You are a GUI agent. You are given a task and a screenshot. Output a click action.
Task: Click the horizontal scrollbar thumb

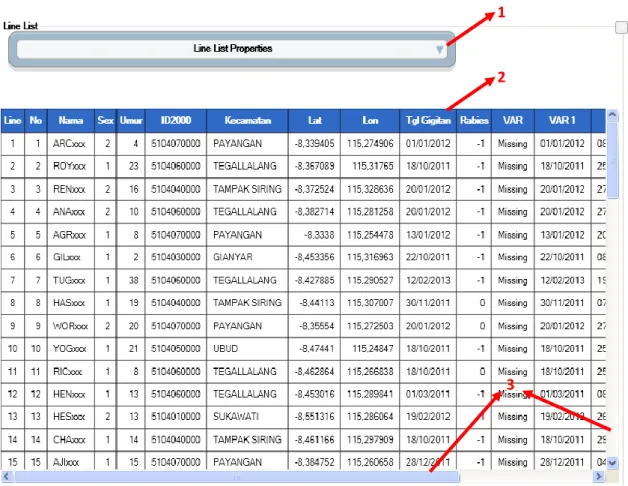(237, 476)
